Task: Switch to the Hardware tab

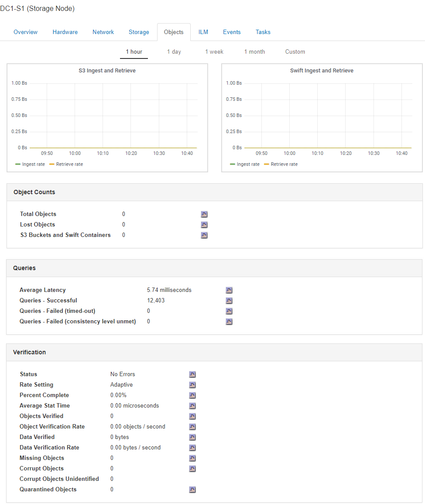Action: [65, 32]
